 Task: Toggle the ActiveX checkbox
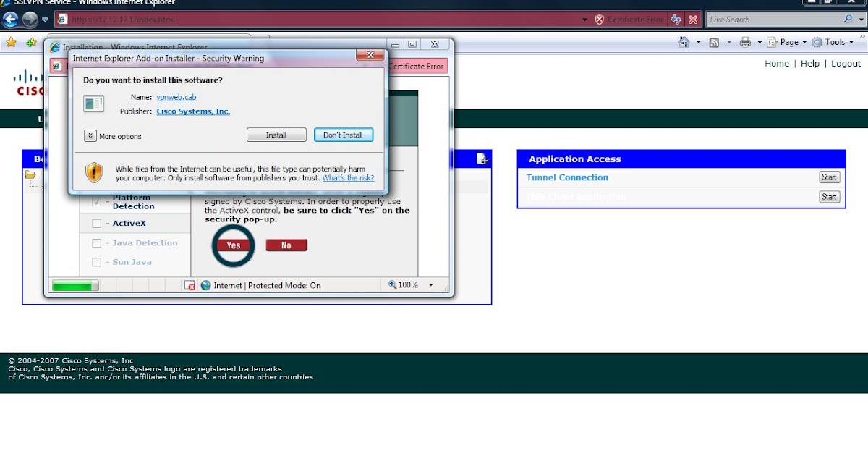97,224
